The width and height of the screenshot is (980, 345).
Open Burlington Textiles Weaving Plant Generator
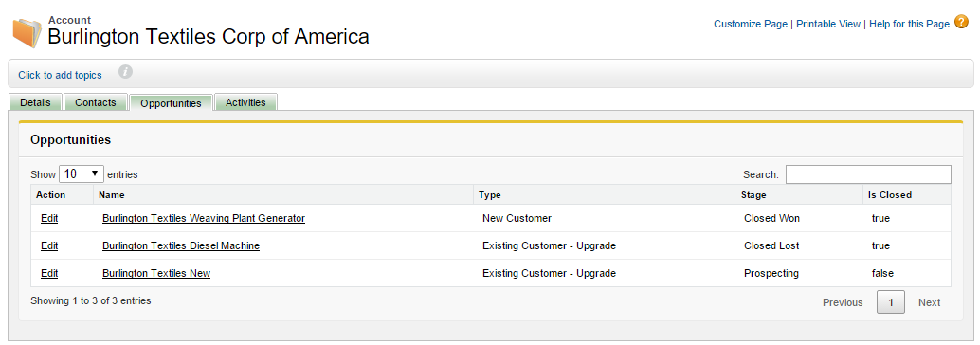click(204, 218)
